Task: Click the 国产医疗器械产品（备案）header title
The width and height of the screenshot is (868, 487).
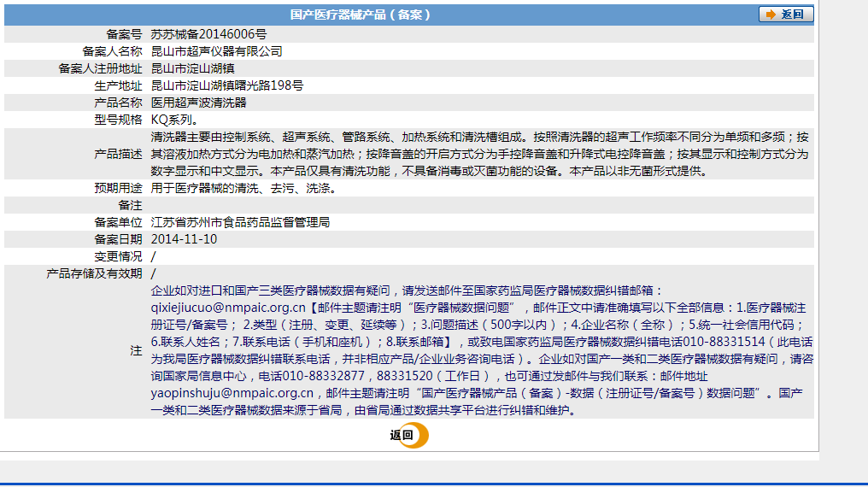Action: click(360, 15)
